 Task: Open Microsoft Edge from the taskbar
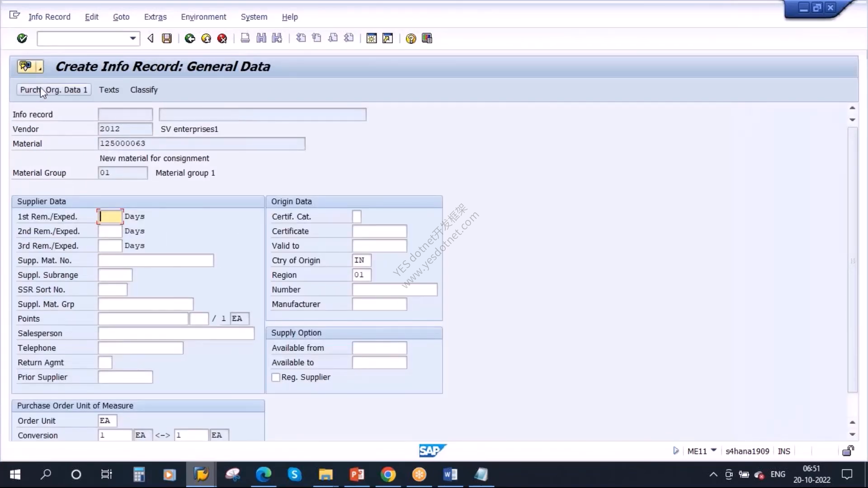click(264, 474)
